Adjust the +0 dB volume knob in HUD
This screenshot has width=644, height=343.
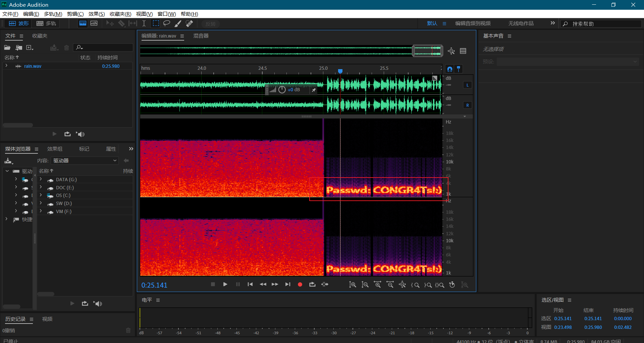click(x=282, y=90)
